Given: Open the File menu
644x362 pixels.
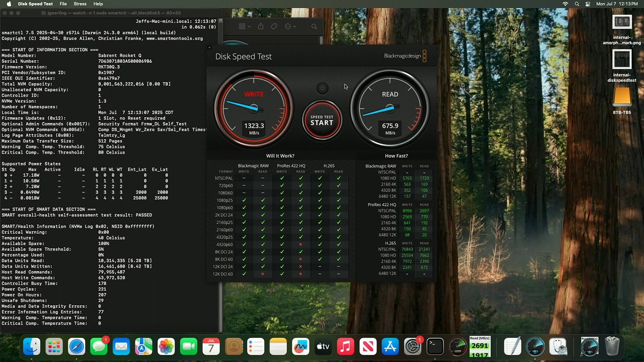Looking at the screenshot, I should tap(63, 4).
